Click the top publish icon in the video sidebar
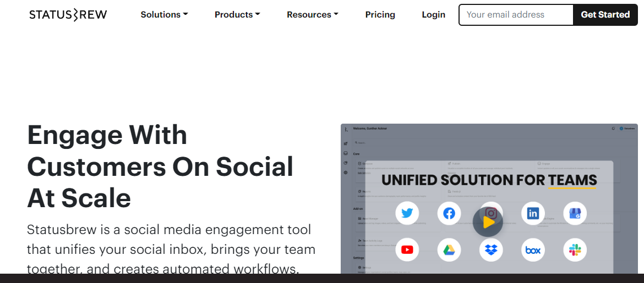This screenshot has height=283, width=644. pos(346,143)
